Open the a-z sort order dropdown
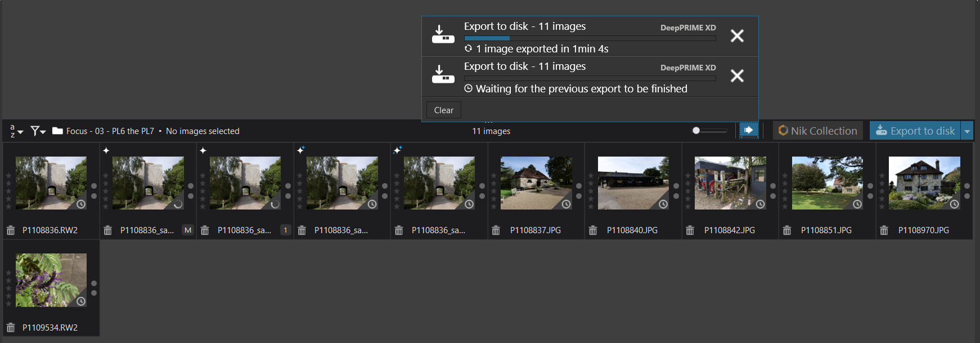The image size is (980, 343). point(16,131)
